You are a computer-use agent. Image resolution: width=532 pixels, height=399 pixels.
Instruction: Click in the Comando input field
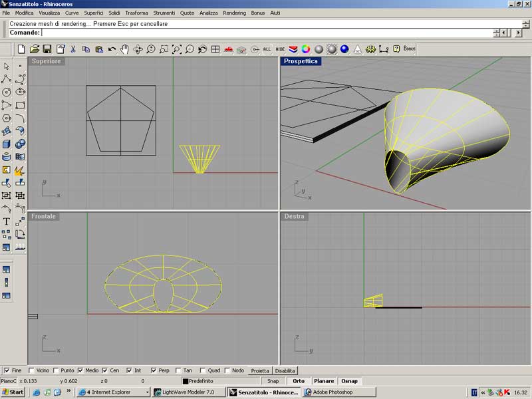tap(266, 33)
